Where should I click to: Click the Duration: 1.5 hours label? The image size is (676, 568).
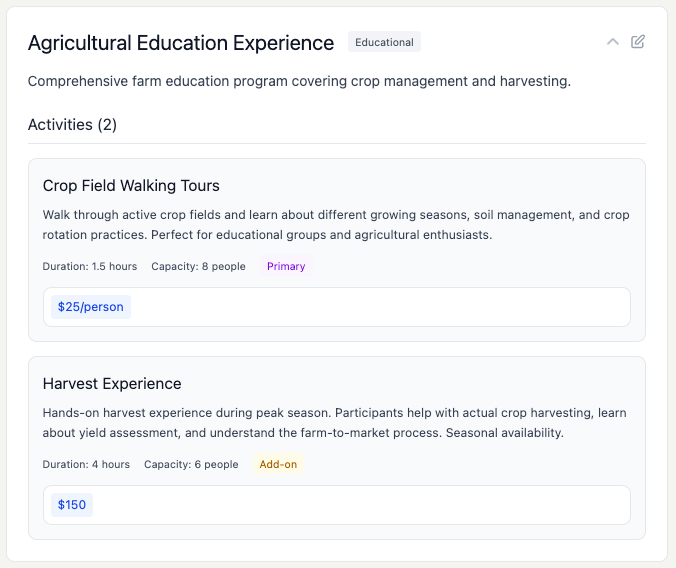pyautogui.click(x=90, y=267)
